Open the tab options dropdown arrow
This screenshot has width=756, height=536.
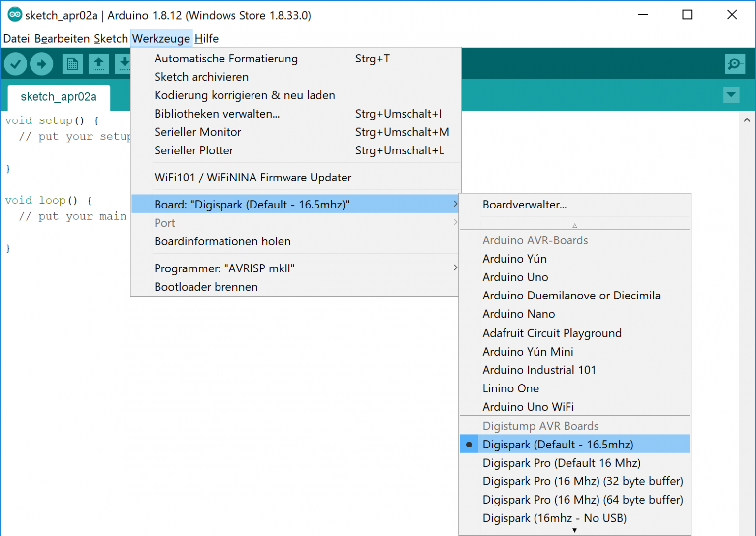pos(731,95)
